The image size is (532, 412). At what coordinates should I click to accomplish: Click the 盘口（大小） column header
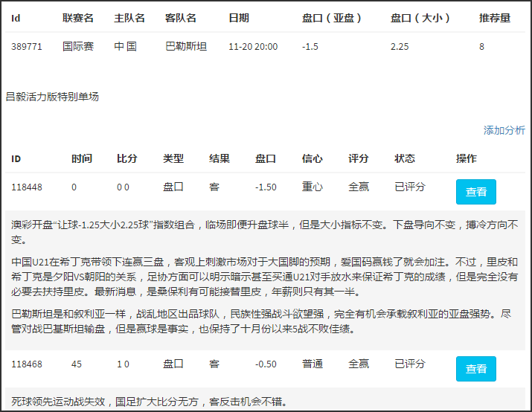[x=420, y=18]
